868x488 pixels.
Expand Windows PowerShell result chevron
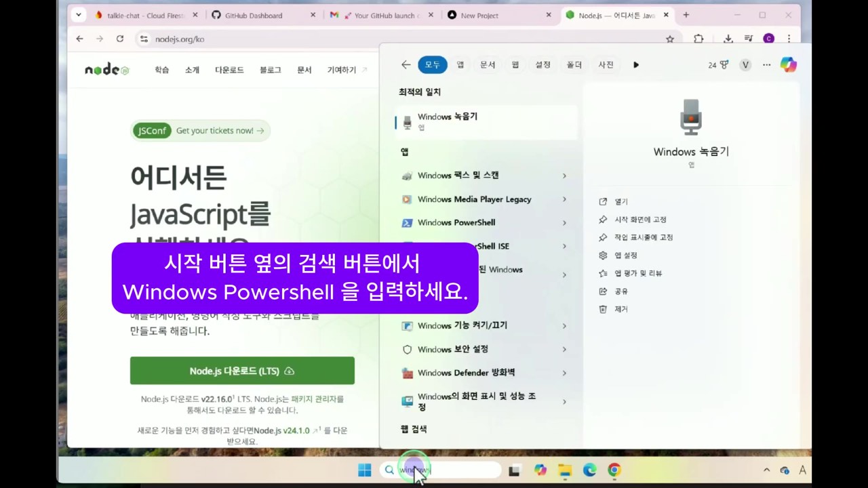(x=564, y=223)
